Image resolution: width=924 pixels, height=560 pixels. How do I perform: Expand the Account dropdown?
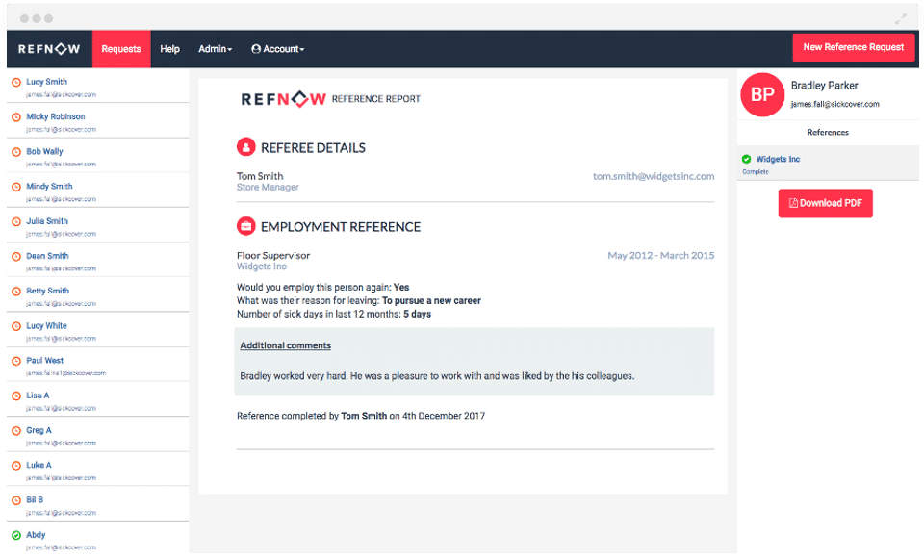point(278,49)
